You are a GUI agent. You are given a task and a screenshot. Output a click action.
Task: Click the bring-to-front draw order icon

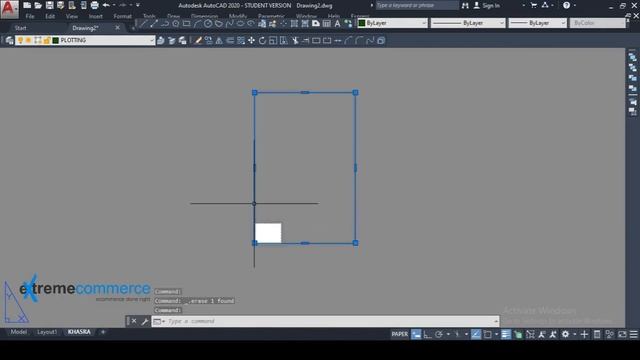632,58
